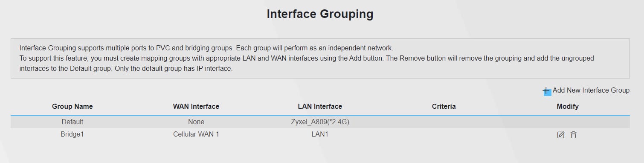644x163 pixels.
Task: Select the Modify column header
Action: click(568, 106)
